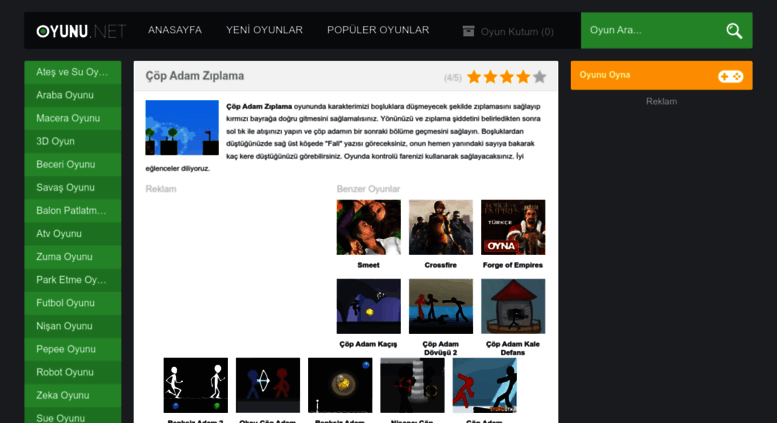Open the Anasayfa menu item
This screenshot has width=777, height=423.
175,30
